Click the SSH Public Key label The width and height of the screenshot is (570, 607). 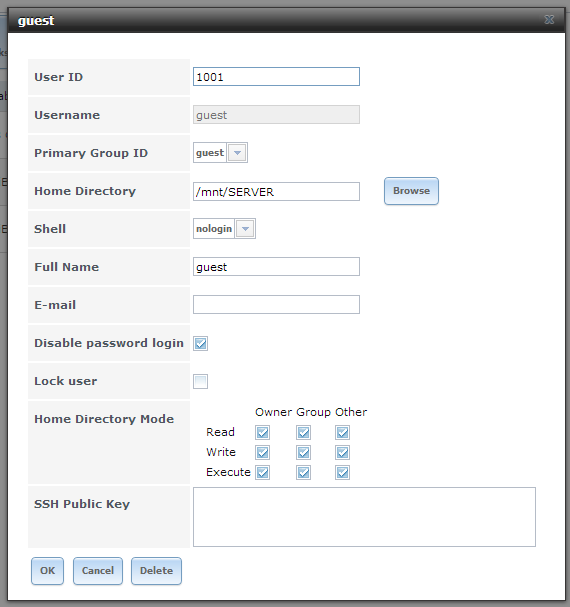coord(82,504)
